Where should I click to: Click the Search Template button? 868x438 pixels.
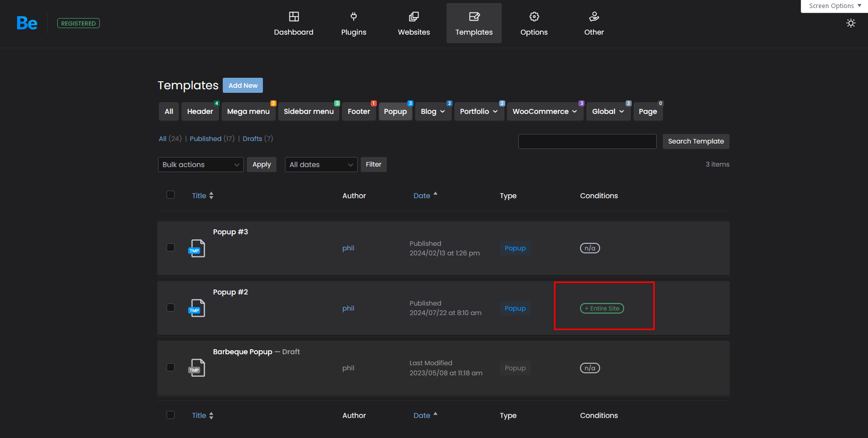point(696,141)
